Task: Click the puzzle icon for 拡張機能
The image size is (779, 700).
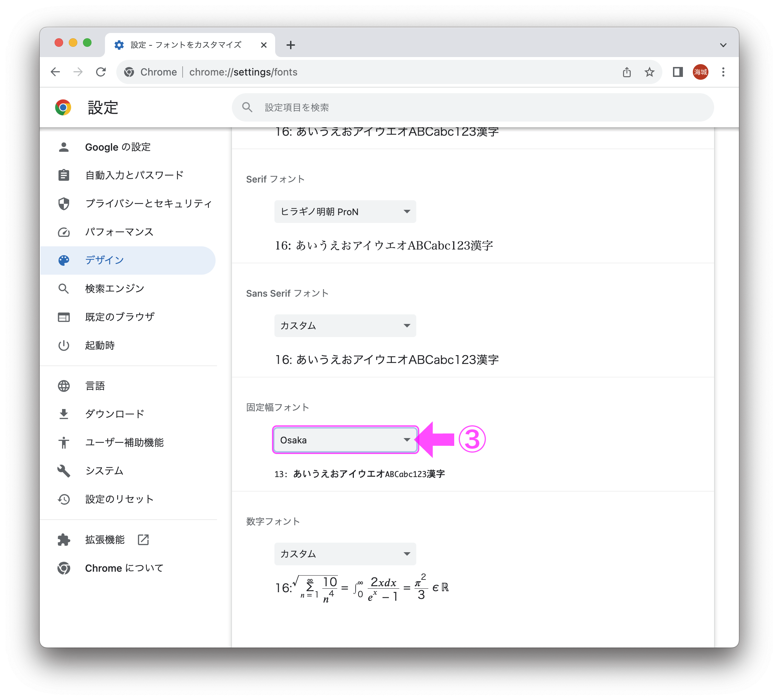Action: tap(64, 540)
